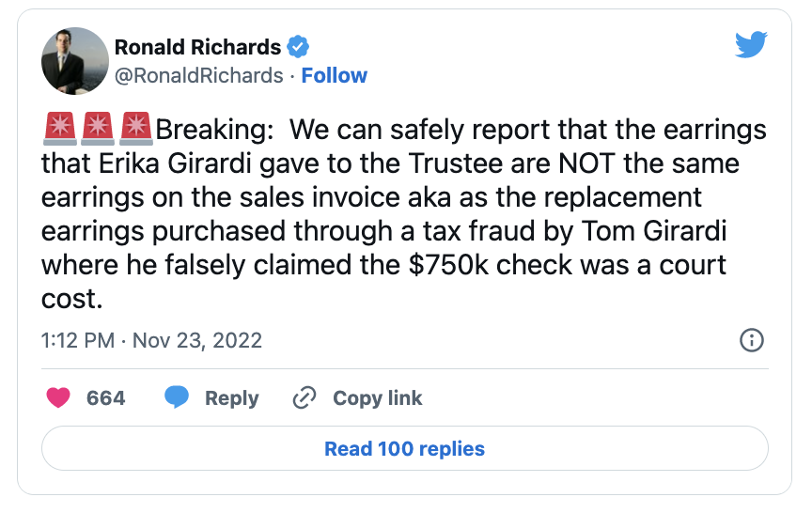Open the 1:12 PM timestamp

(78, 341)
